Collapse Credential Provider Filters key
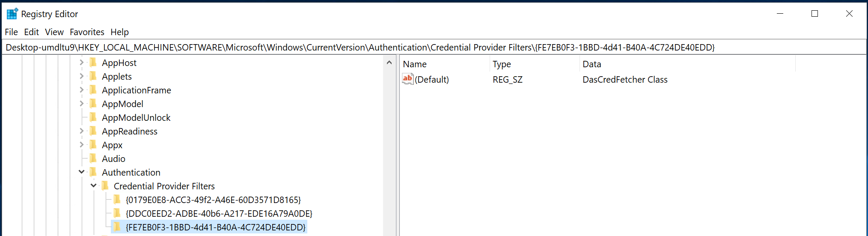 (x=93, y=186)
